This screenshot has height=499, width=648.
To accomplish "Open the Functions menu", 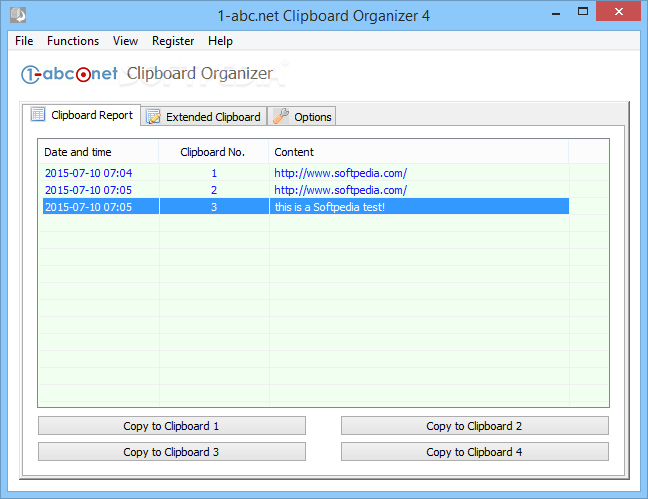I will [73, 41].
